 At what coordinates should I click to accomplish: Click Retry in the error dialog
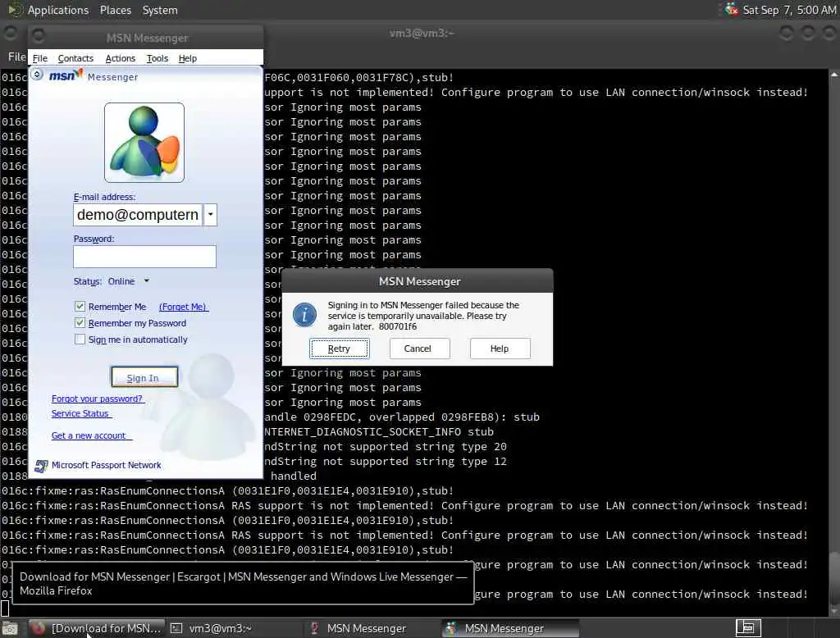(339, 349)
